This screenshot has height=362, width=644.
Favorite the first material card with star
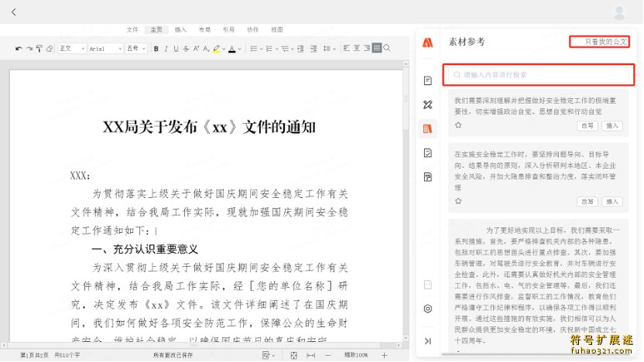click(458, 125)
